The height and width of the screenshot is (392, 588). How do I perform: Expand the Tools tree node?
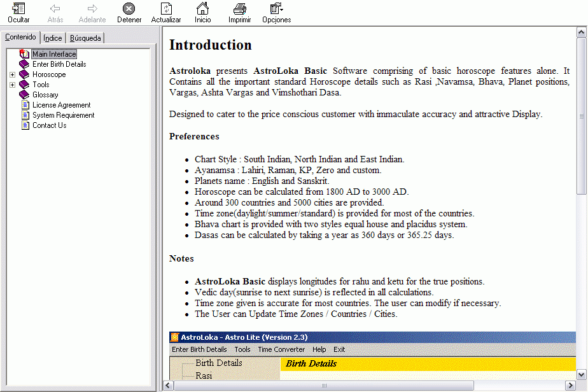(12, 85)
